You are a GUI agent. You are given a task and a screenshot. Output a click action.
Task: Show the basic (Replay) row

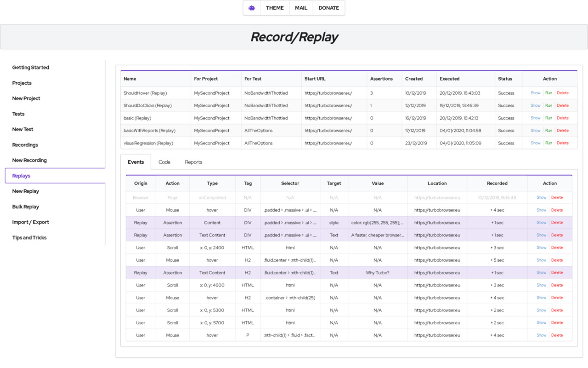536,118
